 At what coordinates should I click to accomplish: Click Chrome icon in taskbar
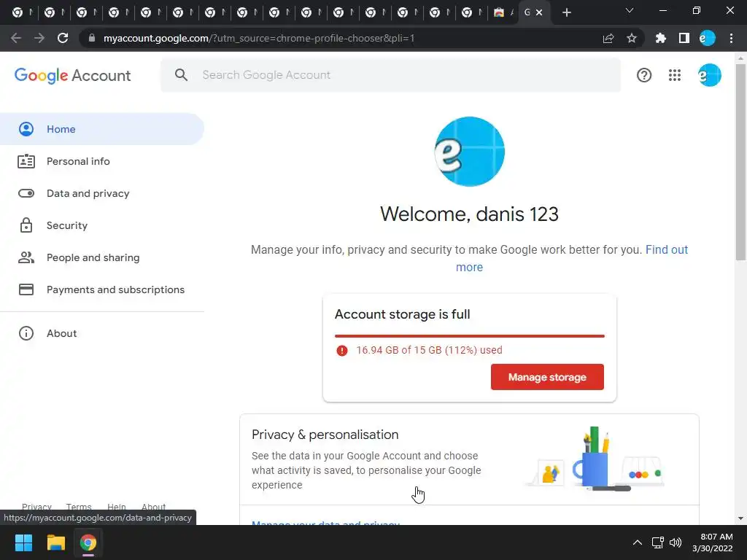(x=88, y=542)
